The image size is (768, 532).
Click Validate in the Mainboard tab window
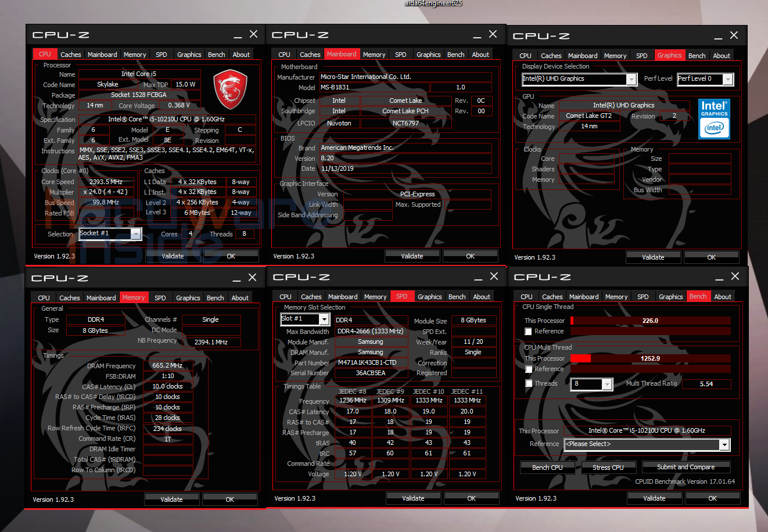tap(412, 256)
